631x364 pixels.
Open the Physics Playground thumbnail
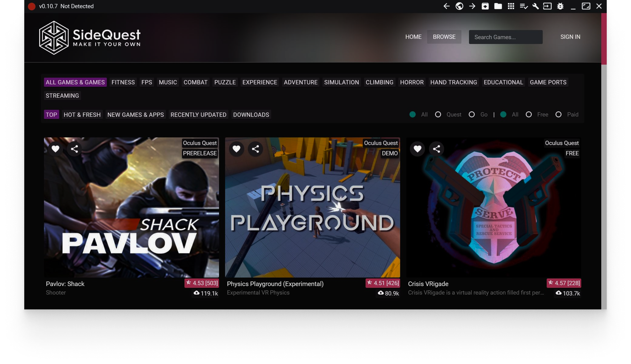tap(312, 207)
